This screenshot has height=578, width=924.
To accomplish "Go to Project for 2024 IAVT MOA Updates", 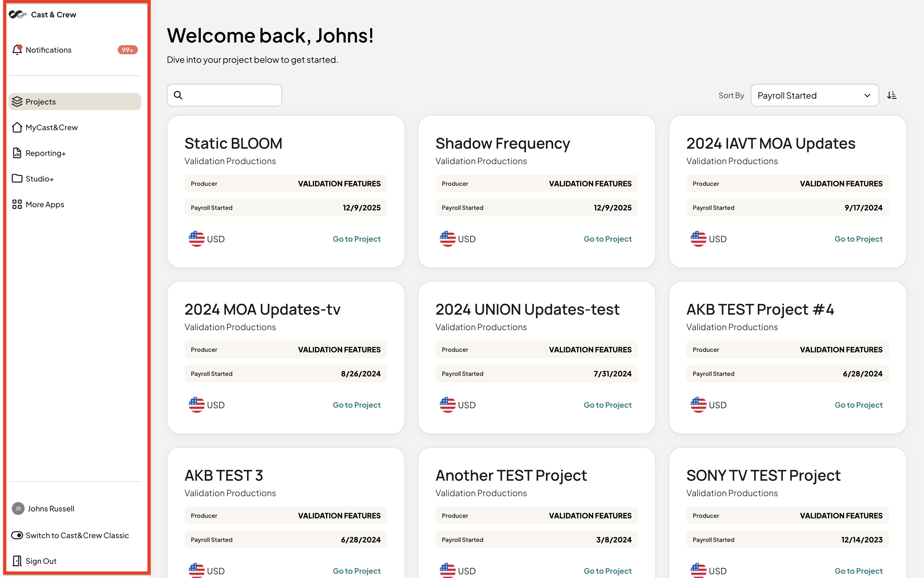I will 858,239.
